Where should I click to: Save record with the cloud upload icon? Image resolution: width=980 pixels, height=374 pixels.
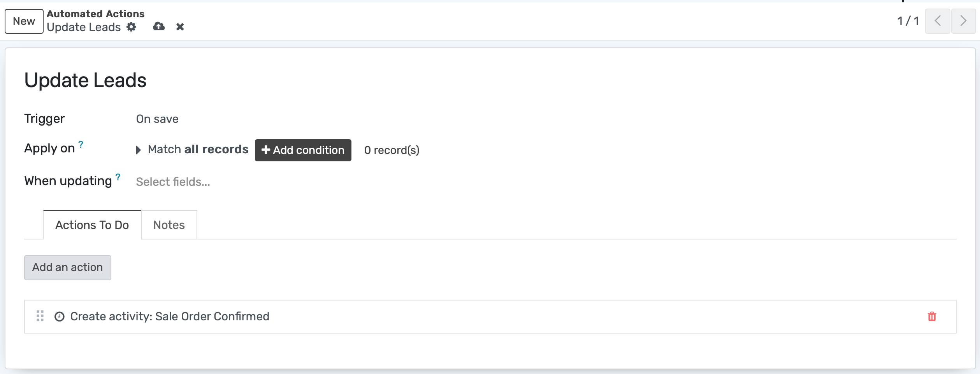159,26
